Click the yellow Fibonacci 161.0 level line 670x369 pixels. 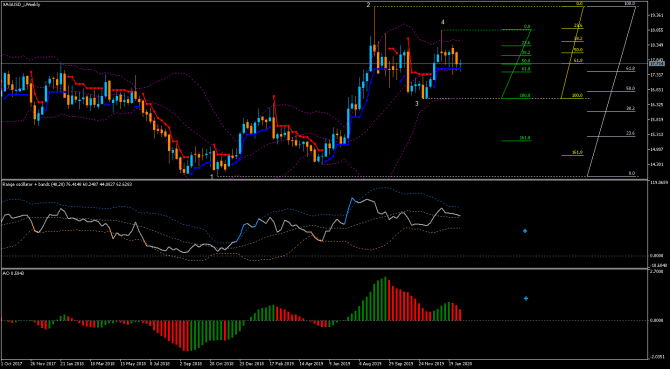(572, 155)
